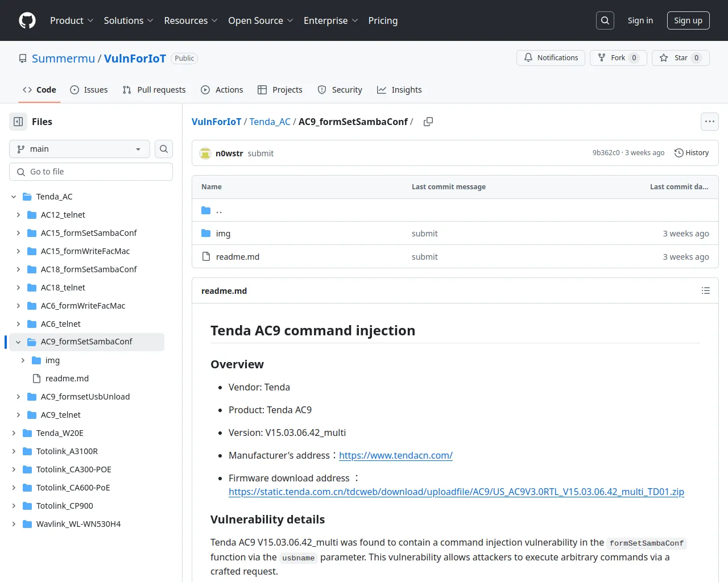The height and width of the screenshot is (582, 728).
Task: Open the VulnForIoT repository title link
Action: (135, 59)
